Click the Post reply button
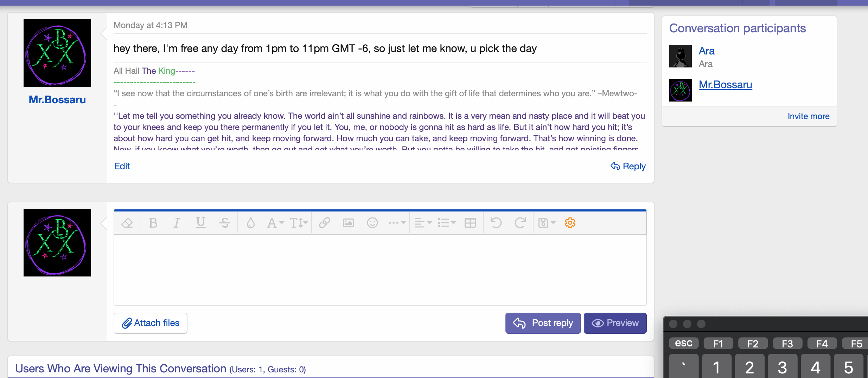Screen dimensions: 868x378 543,323
